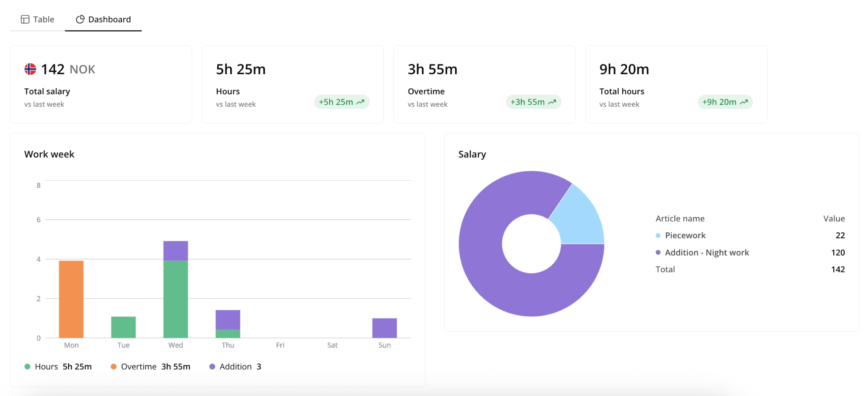This screenshot has height=396, width=868.
Task: Toggle the Overtime legend item
Action: [x=150, y=367]
